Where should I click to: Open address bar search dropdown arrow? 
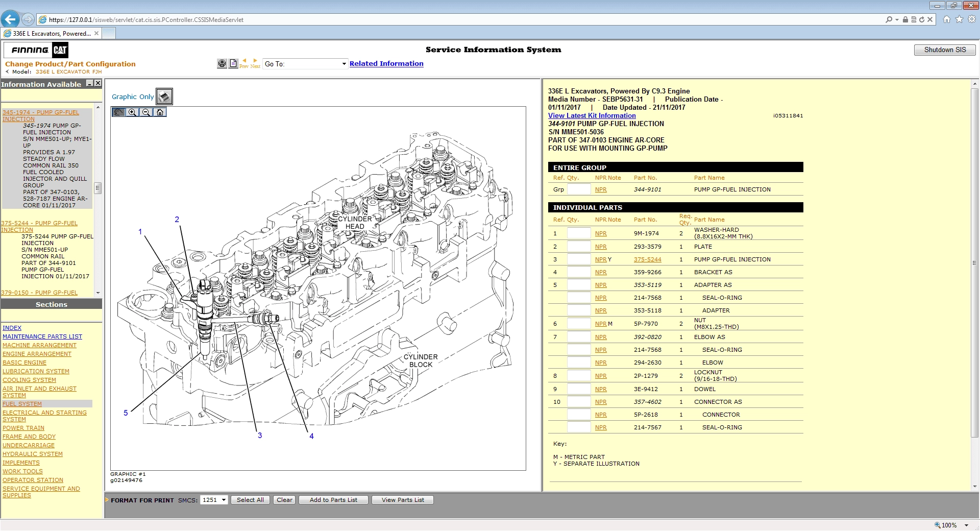(x=897, y=19)
